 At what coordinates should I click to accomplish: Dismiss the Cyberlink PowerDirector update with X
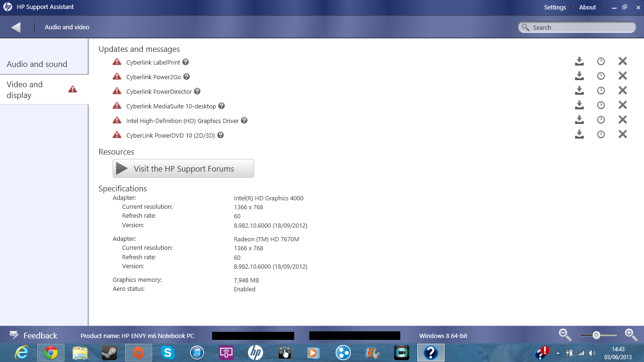tap(623, 90)
